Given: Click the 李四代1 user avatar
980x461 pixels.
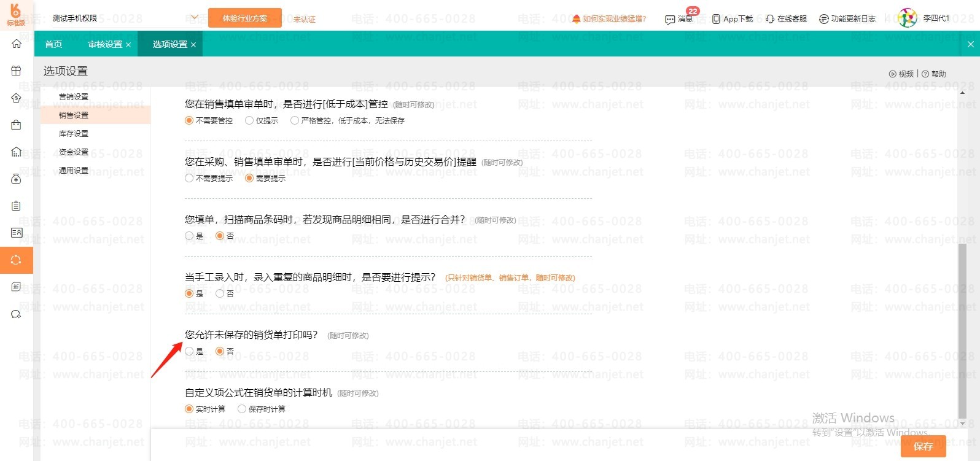Looking at the screenshot, I should [907, 18].
